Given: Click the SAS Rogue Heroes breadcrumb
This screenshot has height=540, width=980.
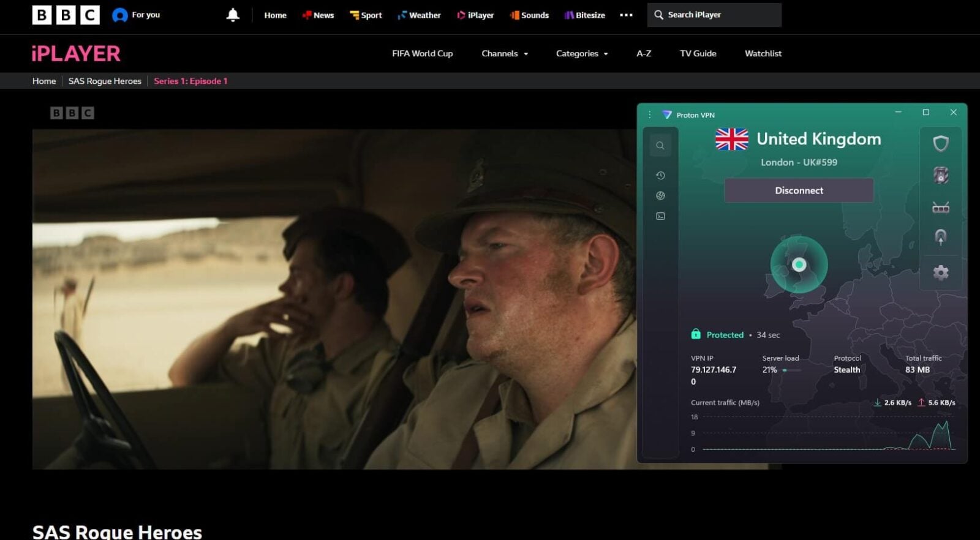Looking at the screenshot, I should [105, 81].
